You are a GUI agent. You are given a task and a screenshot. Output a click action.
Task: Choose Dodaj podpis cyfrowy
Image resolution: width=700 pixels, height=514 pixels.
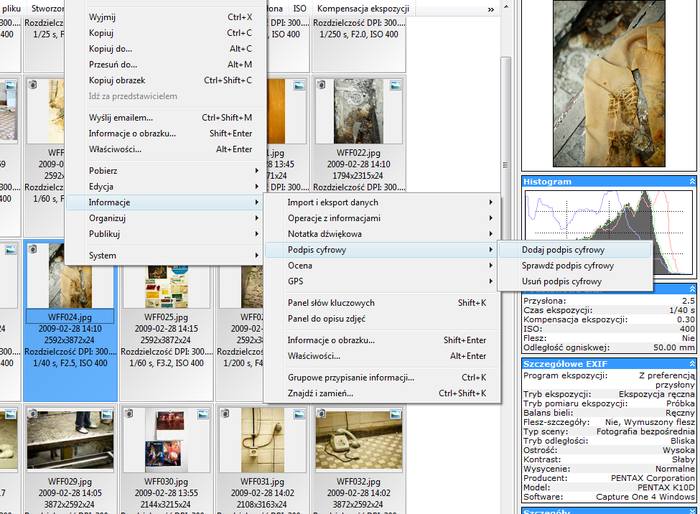coord(575,250)
